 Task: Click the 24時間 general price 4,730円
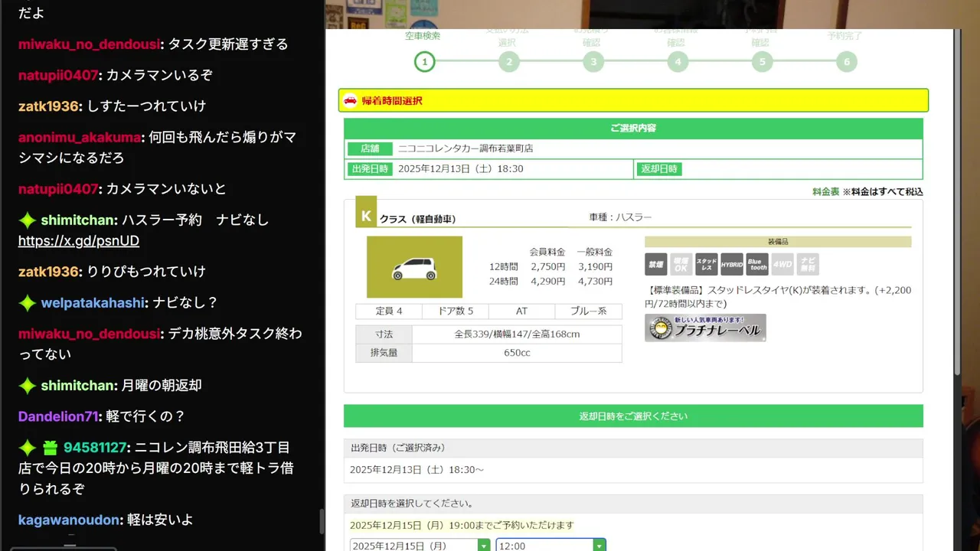(594, 281)
